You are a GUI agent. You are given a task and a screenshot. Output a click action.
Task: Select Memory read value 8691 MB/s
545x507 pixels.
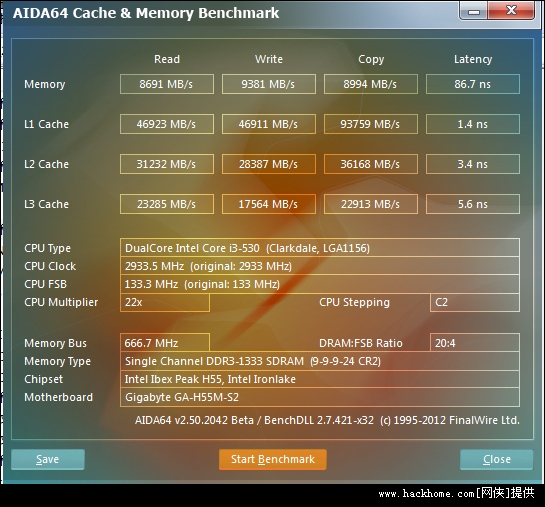167,84
